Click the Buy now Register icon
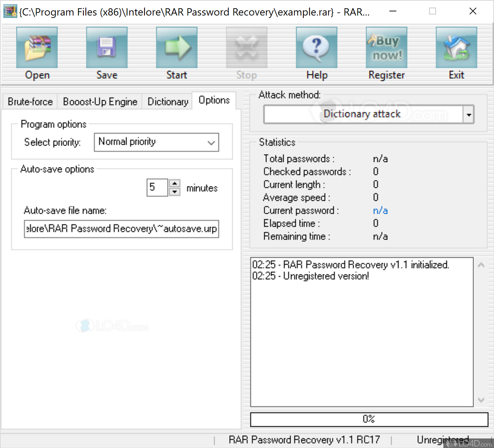 (x=386, y=48)
